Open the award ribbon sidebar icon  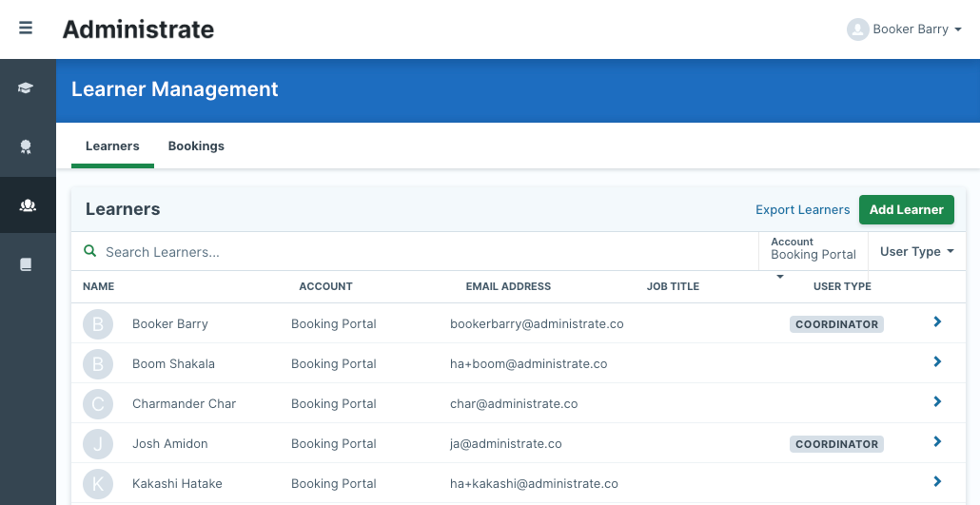[x=26, y=146]
